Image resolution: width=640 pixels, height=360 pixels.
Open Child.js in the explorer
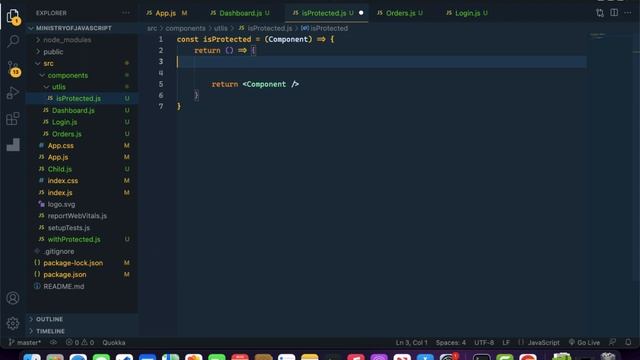pos(60,169)
